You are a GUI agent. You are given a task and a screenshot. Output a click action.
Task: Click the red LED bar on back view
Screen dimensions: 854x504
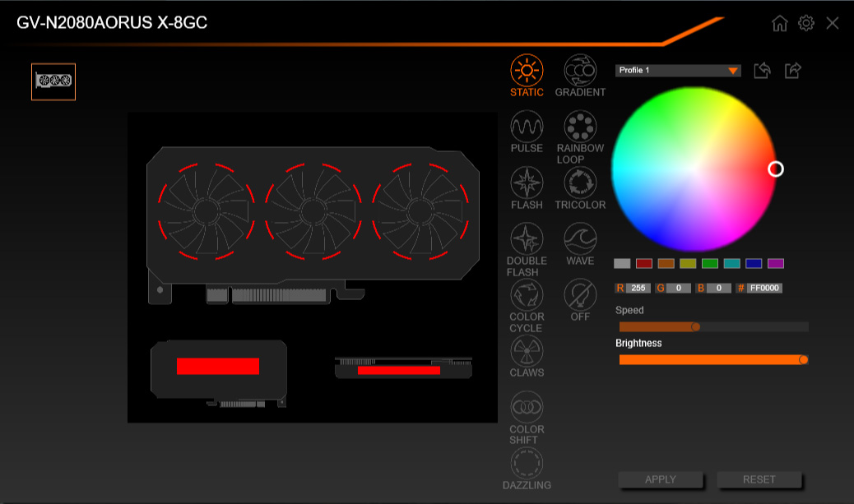click(218, 367)
